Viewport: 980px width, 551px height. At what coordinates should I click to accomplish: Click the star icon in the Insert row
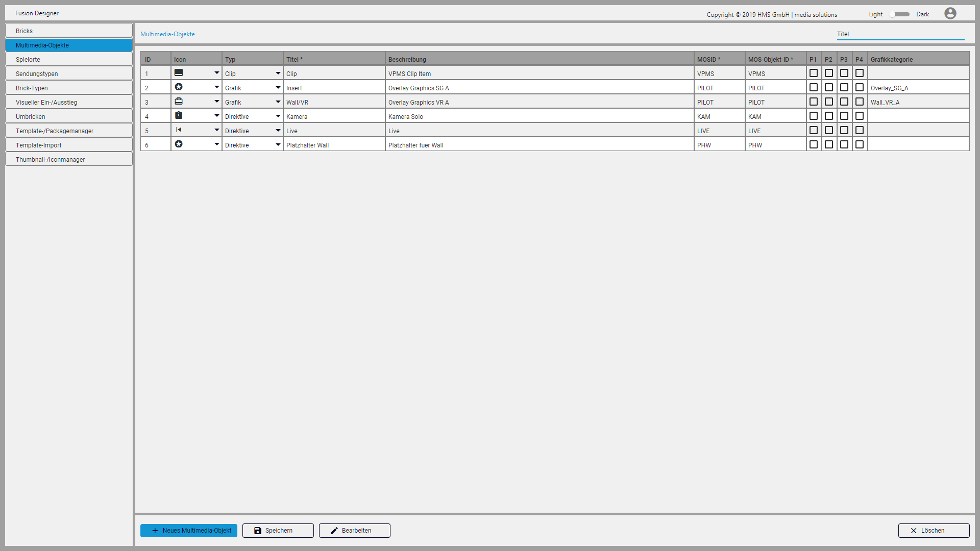(179, 87)
